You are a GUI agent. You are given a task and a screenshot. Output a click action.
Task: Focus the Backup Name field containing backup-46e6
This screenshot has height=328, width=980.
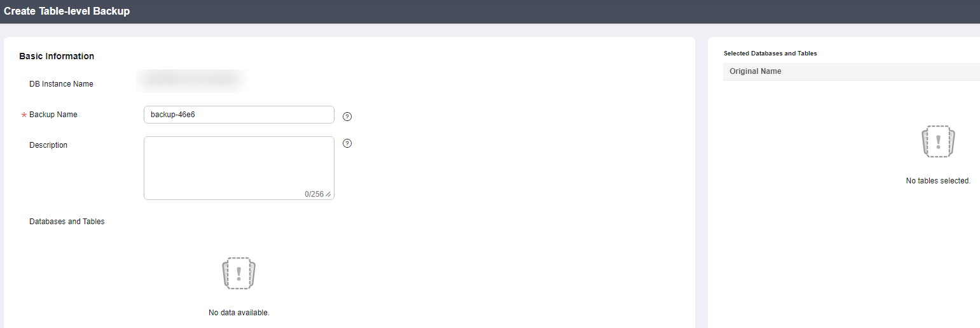(239, 115)
